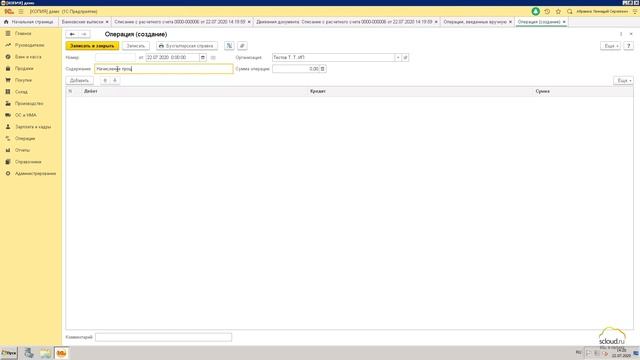
Task: Click the forward navigation arrow
Action: (x=84, y=34)
